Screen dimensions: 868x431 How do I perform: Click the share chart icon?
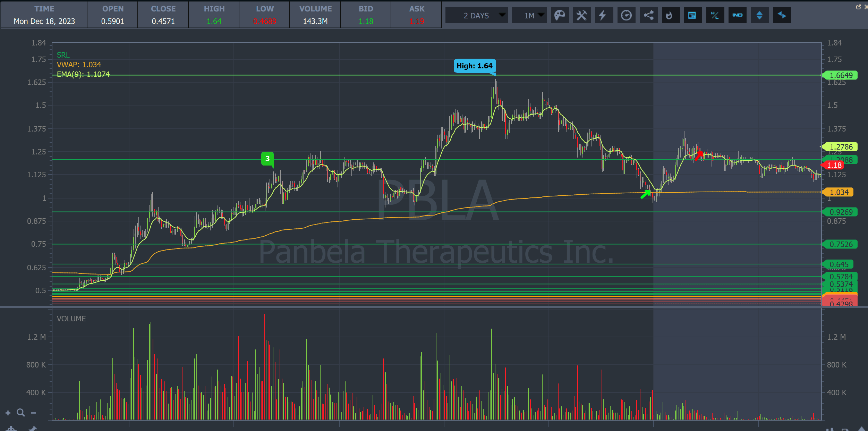[648, 15]
